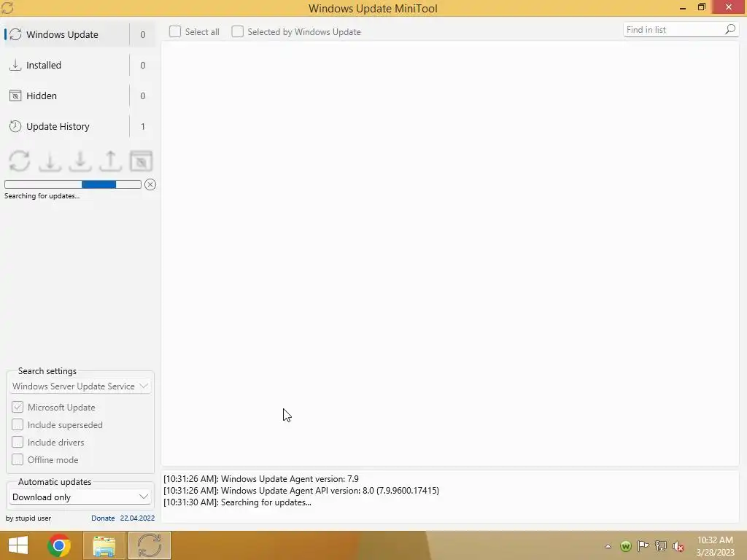Click the muted volume tray icon
Screen dimensions: 747x560
click(678, 546)
